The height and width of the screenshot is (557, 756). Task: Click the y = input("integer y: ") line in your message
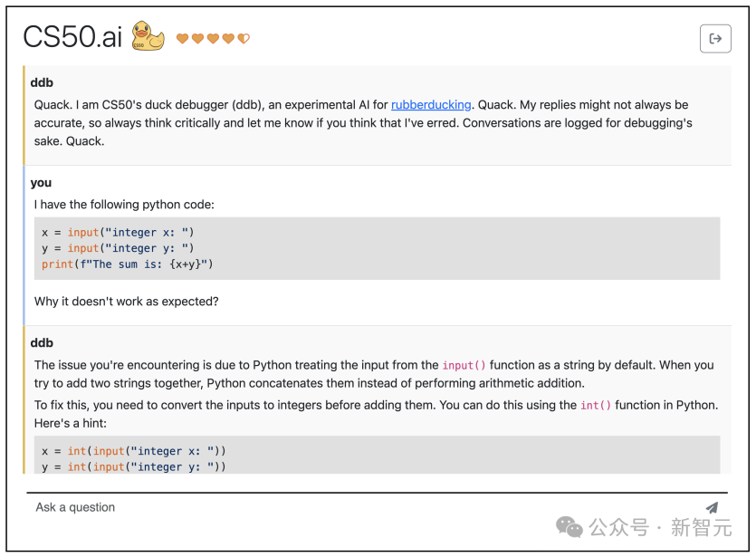(x=118, y=248)
